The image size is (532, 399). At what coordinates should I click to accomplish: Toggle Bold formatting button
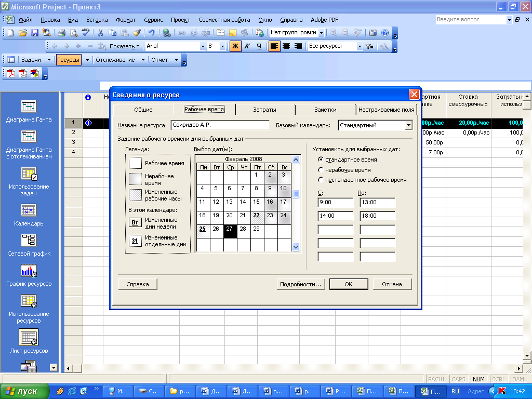(235, 46)
